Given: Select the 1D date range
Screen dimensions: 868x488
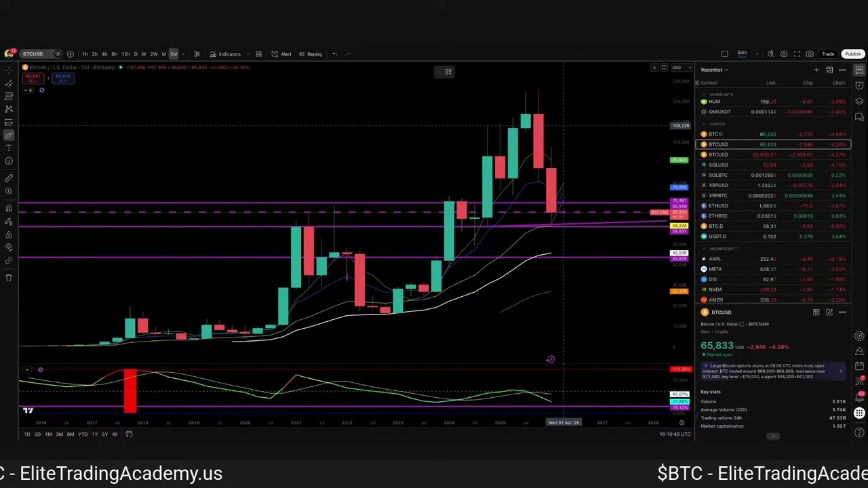Looking at the screenshot, I should pyautogui.click(x=26, y=434).
